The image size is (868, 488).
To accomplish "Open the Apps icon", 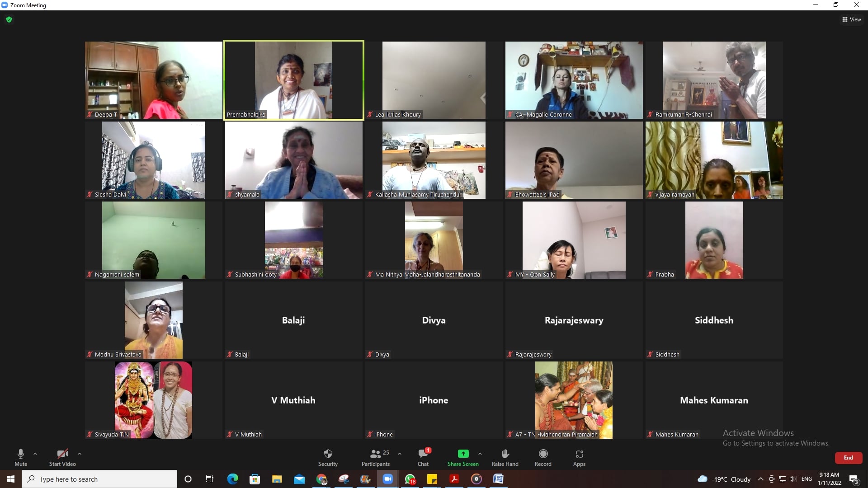I will pyautogui.click(x=579, y=454).
